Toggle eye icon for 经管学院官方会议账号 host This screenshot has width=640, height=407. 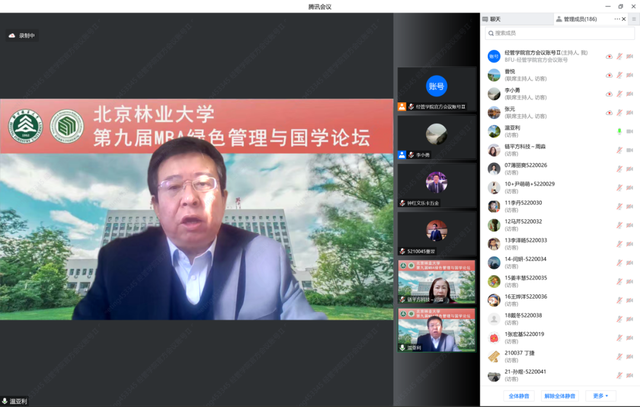[x=609, y=57]
